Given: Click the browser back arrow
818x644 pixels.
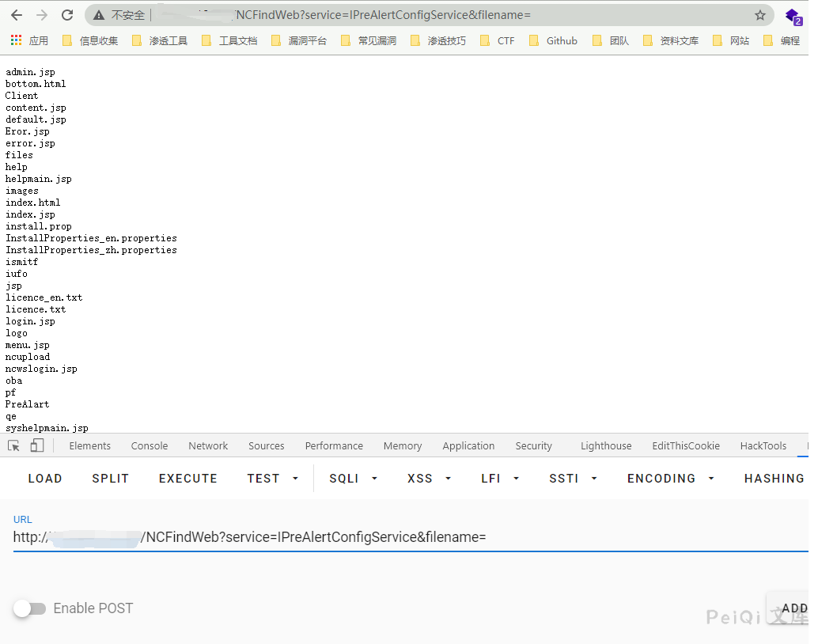Looking at the screenshot, I should pos(17,15).
